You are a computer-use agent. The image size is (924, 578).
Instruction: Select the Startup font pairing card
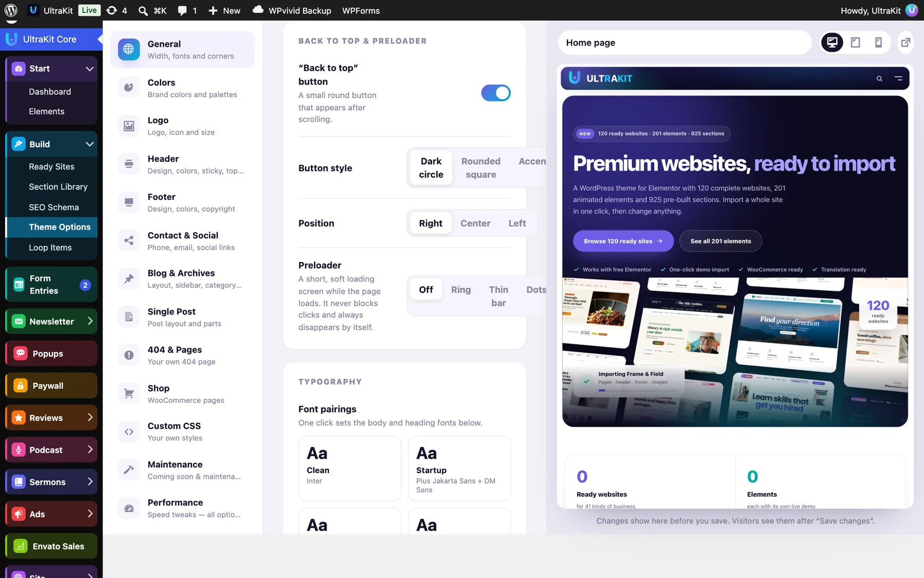(459, 469)
